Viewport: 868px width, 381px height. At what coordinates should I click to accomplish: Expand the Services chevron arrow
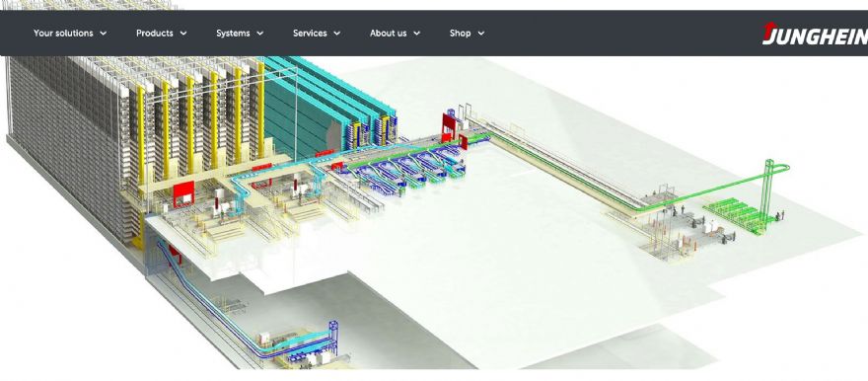pyautogui.click(x=336, y=34)
